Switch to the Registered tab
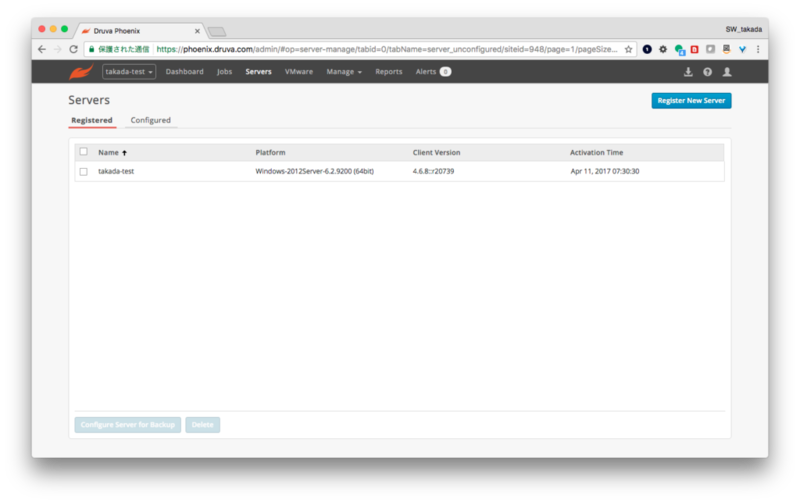 click(x=92, y=120)
